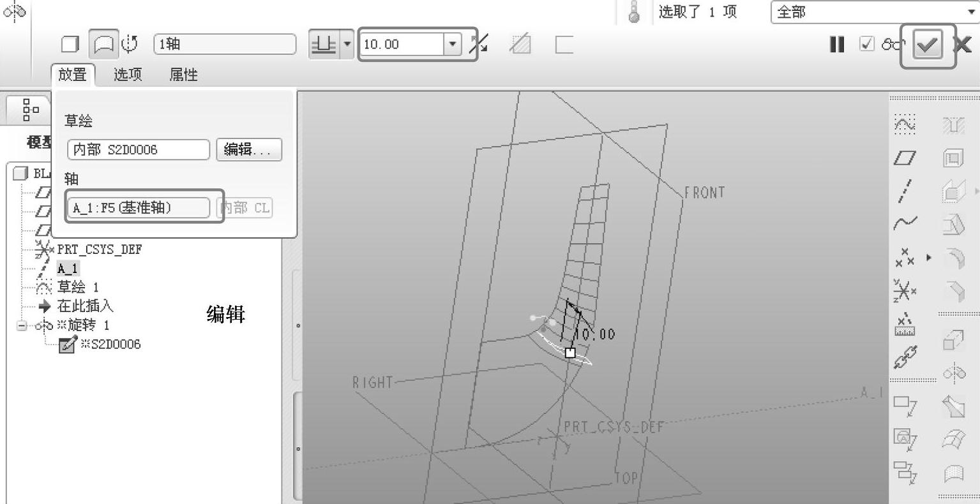Viewport: 980px width, 504px height.
Task: Collapse the 旋转 1 tree node
Action: (x=22, y=325)
